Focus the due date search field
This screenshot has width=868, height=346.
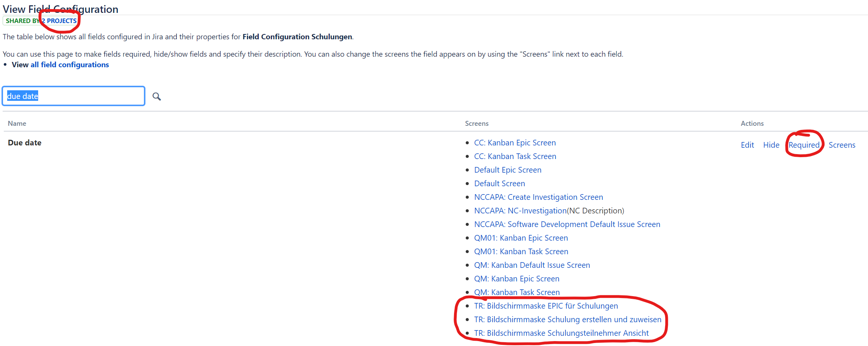pyautogui.click(x=74, y=96)
